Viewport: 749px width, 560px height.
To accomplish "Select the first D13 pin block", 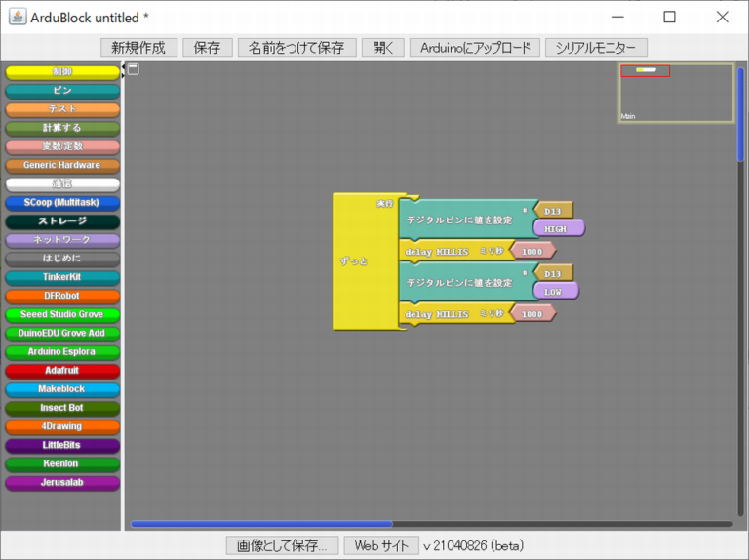I will click(x=554, y=211).
